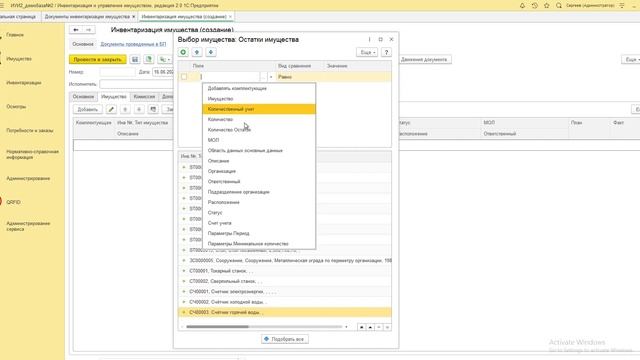Image resolution: width=640 pixels, height=360 pixels.
Task: Open Осмотры section in sidebar
Action: tap(16, 107)
